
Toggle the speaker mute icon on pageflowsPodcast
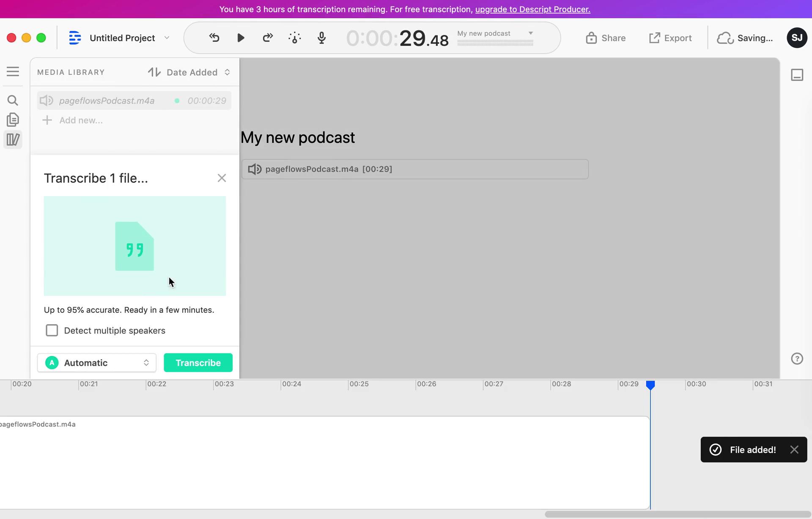46,101
